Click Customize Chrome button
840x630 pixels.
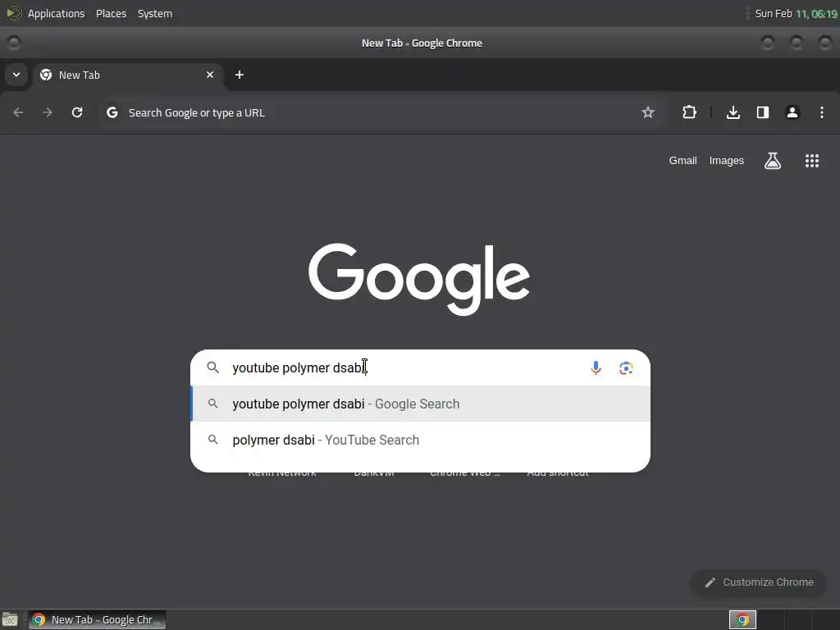tap(759, 582)
